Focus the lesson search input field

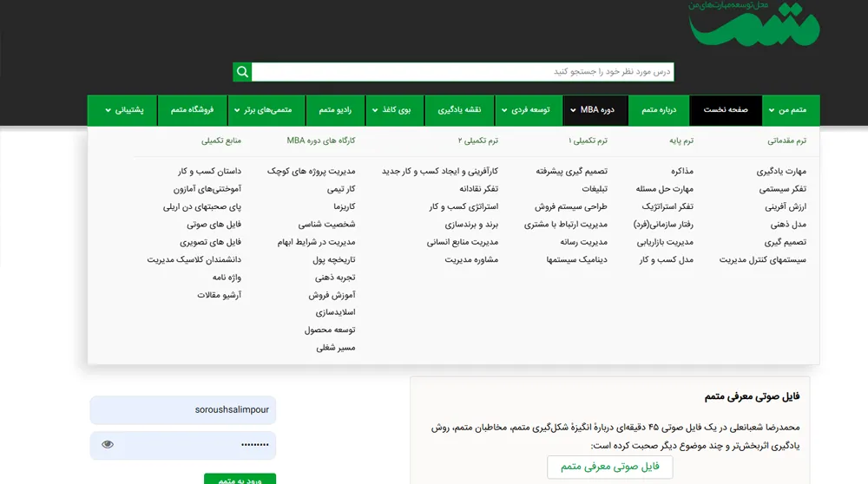point(463,72)
